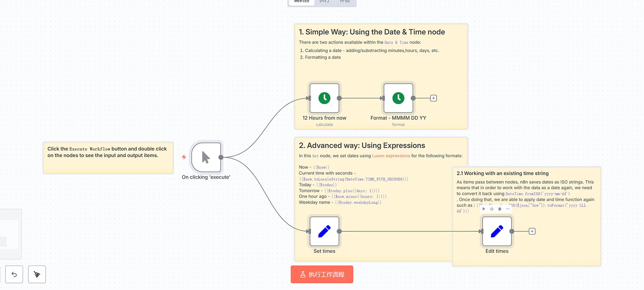Open the three-dot menu above Edit times

point(508,209)
